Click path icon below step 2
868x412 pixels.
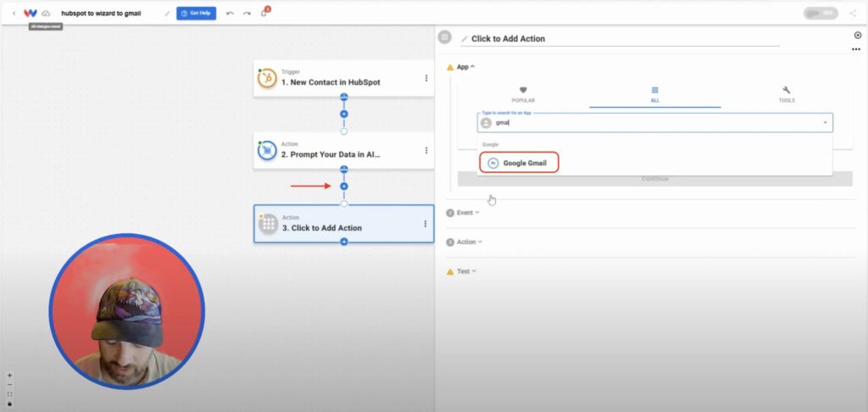344,170
